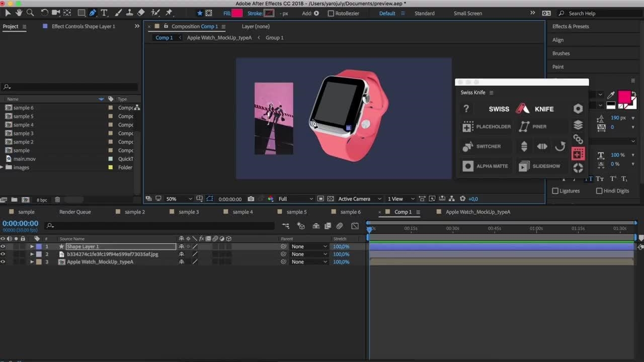
Task: Click the Swiss Knife Alpha Matte icon
Action: click(x=468, y=166)
